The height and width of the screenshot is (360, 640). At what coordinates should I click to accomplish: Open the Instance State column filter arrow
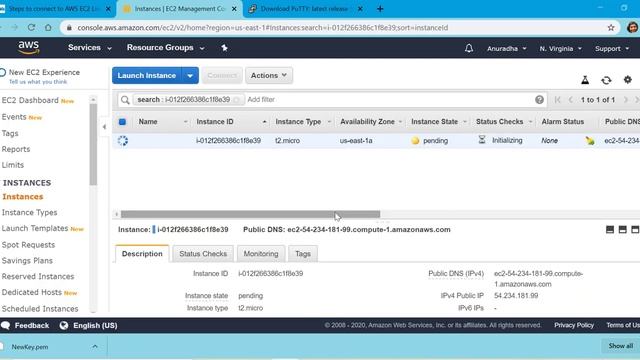click(464, 122)
